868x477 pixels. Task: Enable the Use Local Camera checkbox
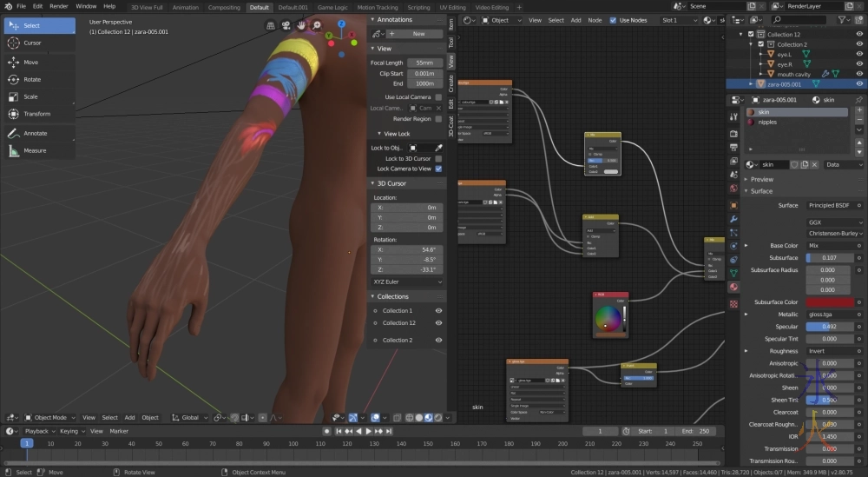(x=438, y=97)
